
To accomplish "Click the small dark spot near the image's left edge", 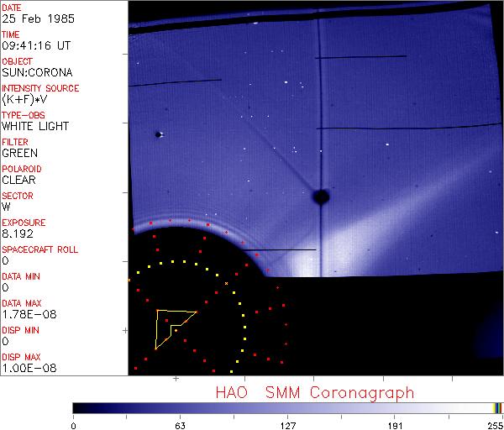I will 157,134.
